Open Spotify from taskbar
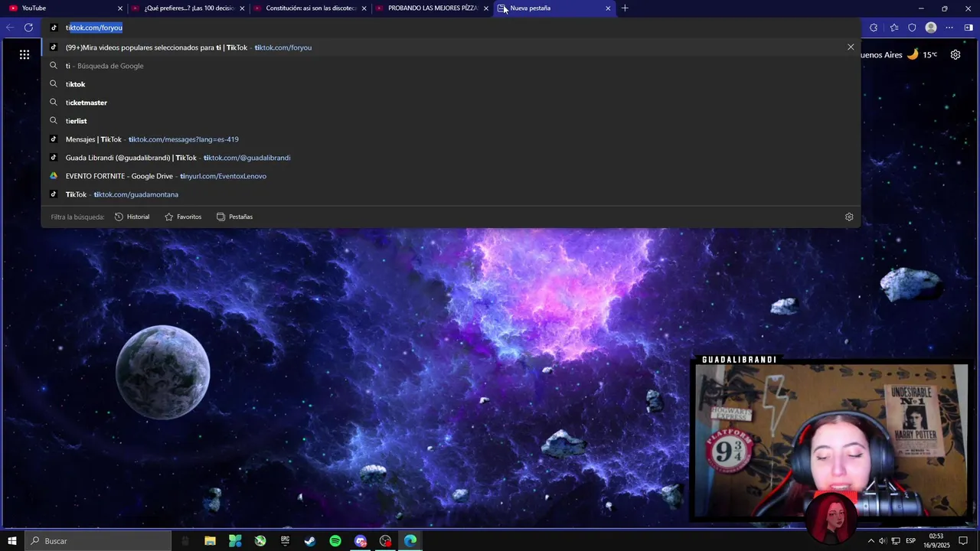The image size is (980, 551). 335,541
